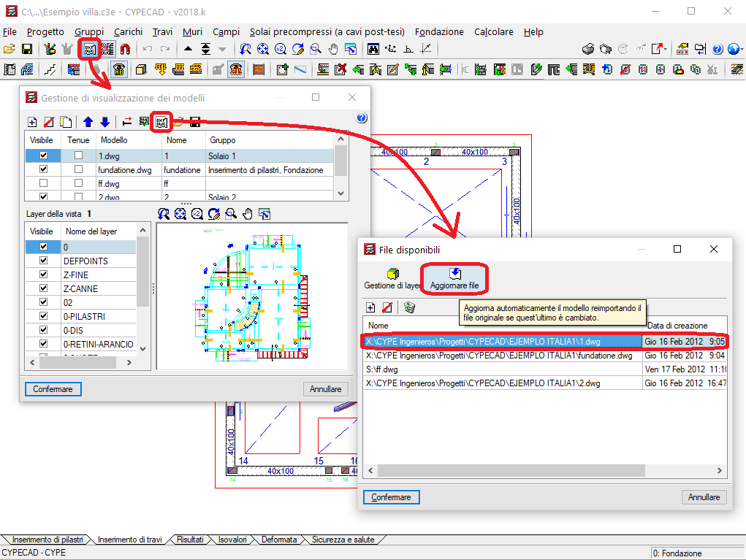Open the Travi menu
746x560 pixels.
tap(162, 32)
